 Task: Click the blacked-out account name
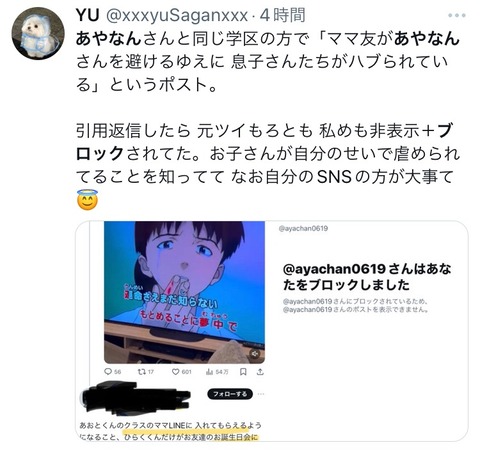135,397
